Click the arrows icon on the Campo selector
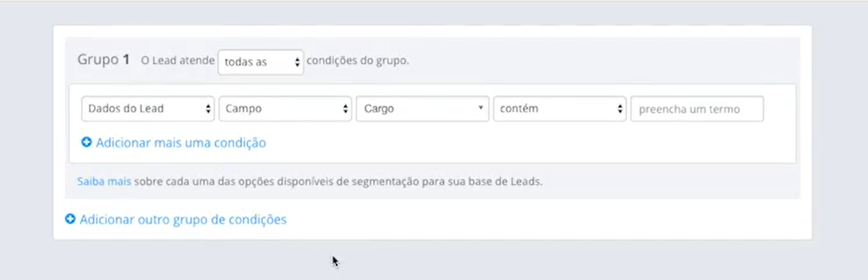 (x=345, y=109)
